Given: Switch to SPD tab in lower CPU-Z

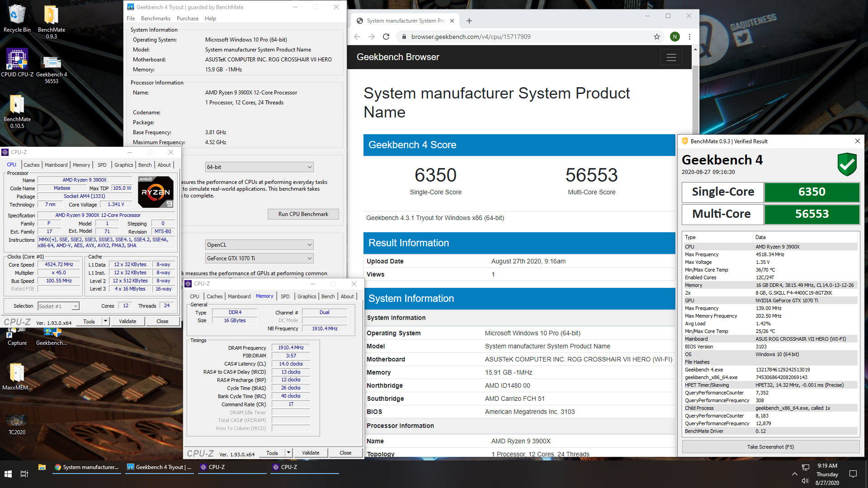Looking at the screenshot, I should 285,296.
